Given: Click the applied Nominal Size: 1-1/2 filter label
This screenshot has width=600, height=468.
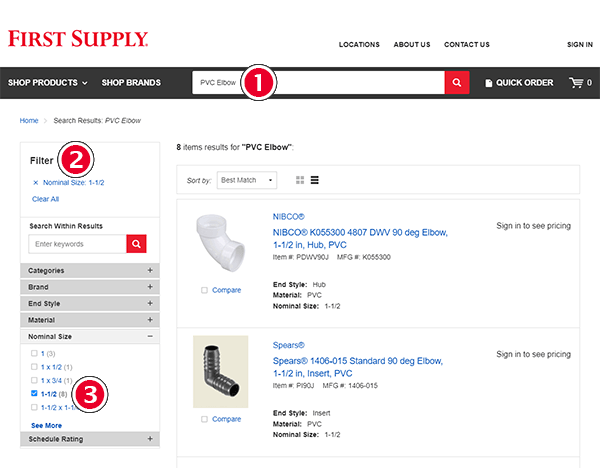Looking at the screenshot, I should (73, 183).
